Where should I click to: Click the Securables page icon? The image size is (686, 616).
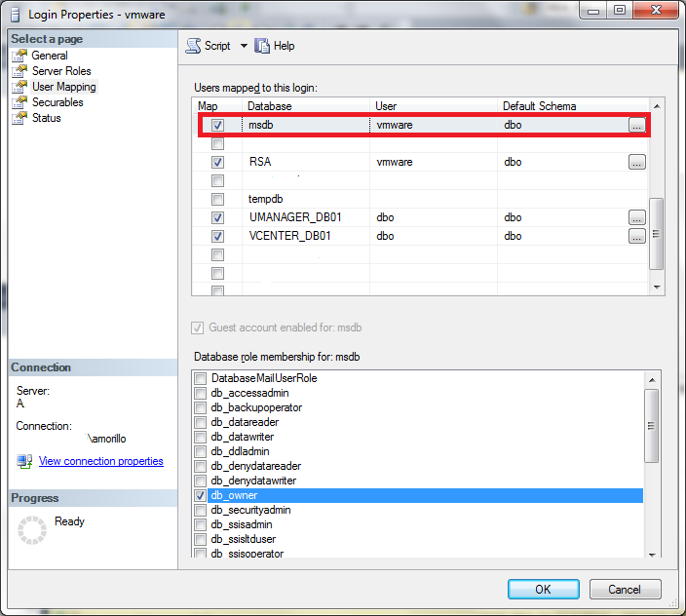tap(19, 102)
